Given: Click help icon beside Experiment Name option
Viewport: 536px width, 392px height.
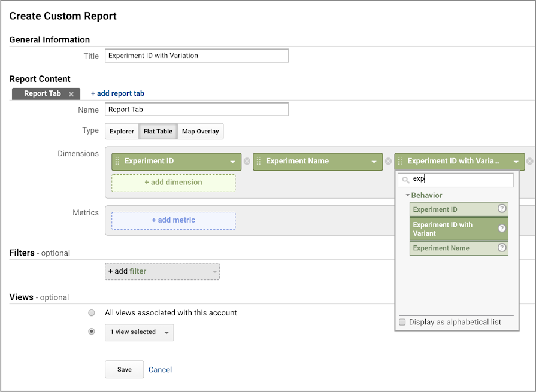Looking at the screenshot, I should point(502,248).
